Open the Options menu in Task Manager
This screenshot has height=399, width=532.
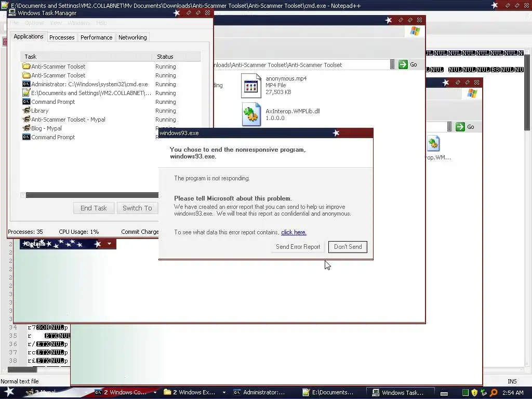pos(34,23)
